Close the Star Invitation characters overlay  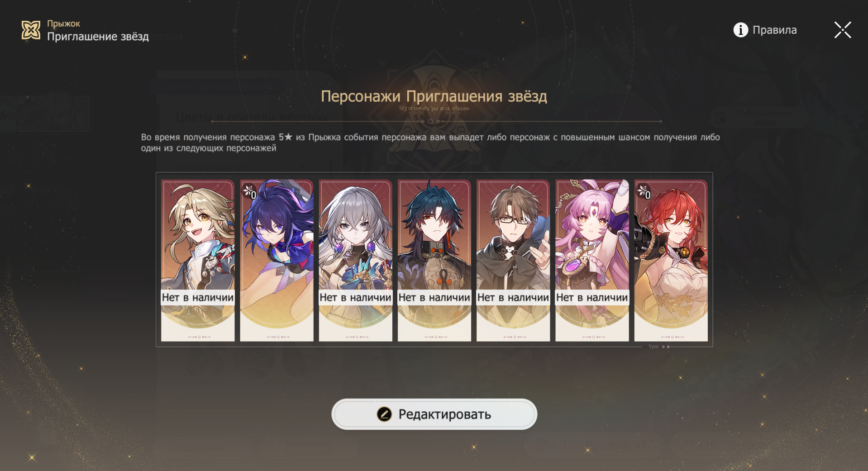843,30
